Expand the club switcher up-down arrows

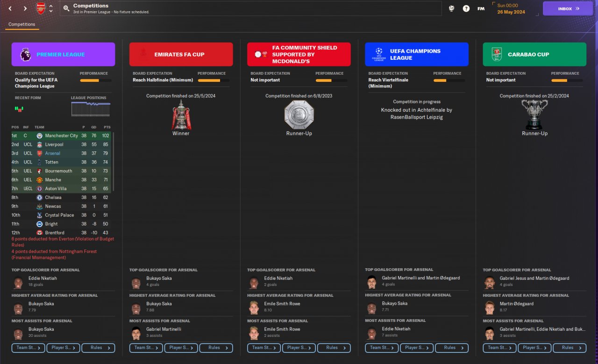(x=51, y=8)
